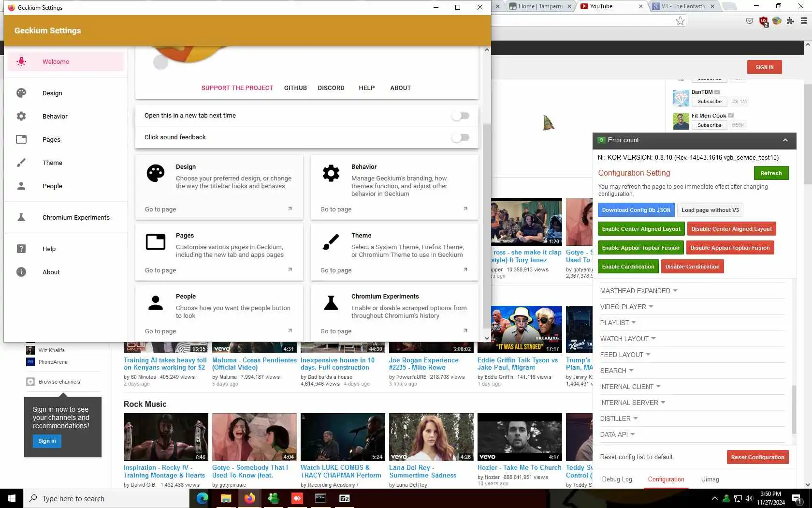Click Load page without V3
Image resolution: width=812 pixels, height=508 pixels.
tap(710, 210)
